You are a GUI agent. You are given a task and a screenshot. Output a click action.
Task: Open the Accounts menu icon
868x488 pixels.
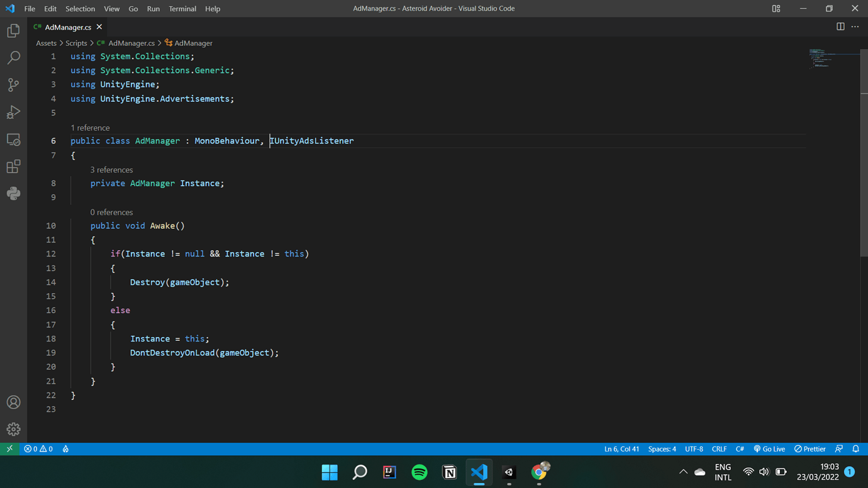click(13, 402)
